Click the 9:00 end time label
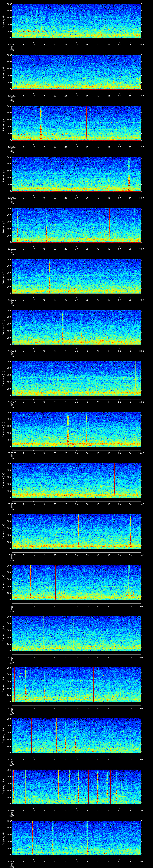 (141, 402)
